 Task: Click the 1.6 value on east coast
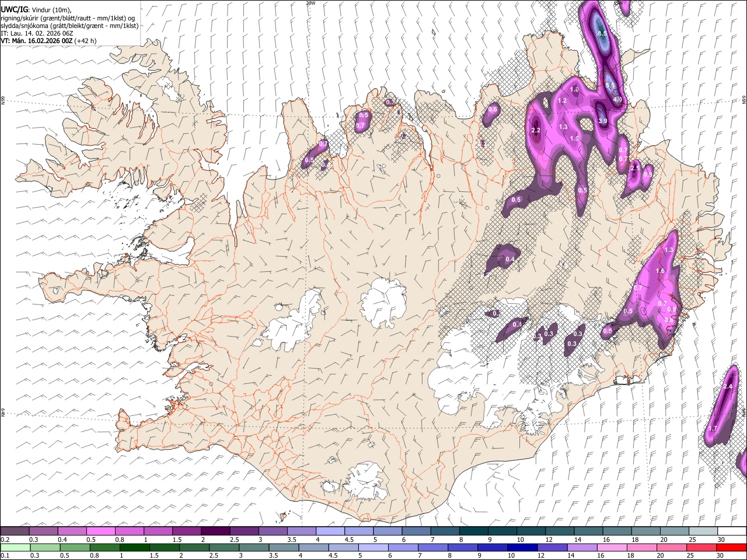click(x=660, y=271)
